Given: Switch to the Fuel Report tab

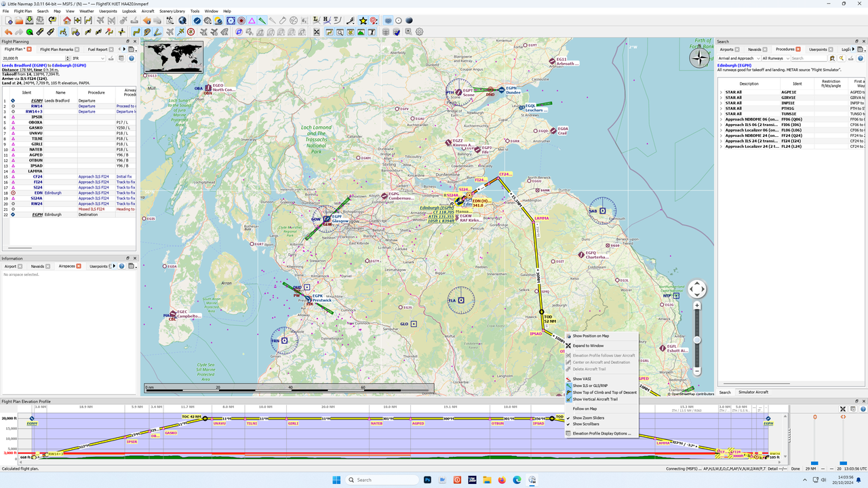Looking at the screenshot, I should tap(98, 49).
